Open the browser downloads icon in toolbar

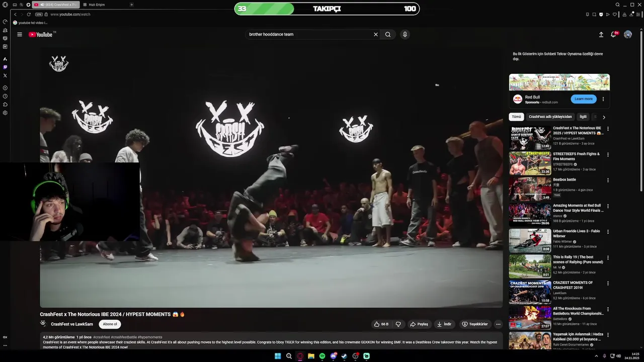pyautogui.click(x=631, y=14)
